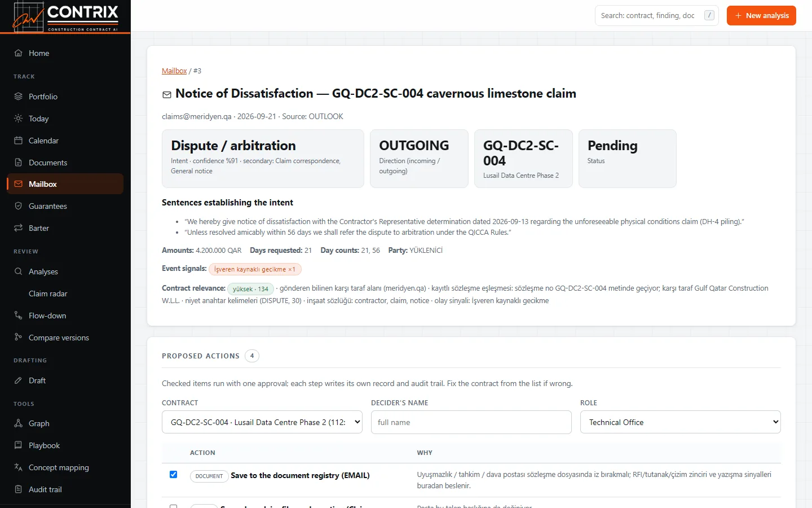Click the New analysis button
812x508 pixels.
pyautogui.click(x=761, y=16)
